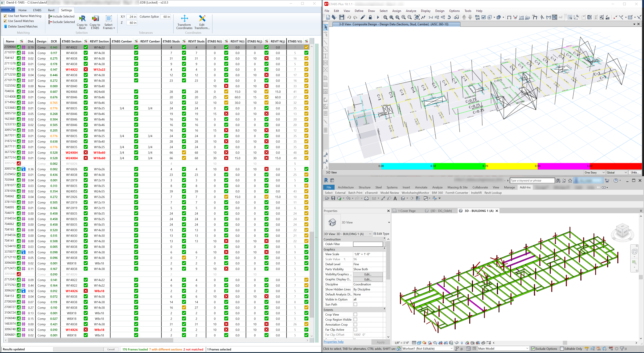Viewport: 644px width, 353px height.
Task: Toggle Crop Region Visible checkbox
Action: point(355,319)
